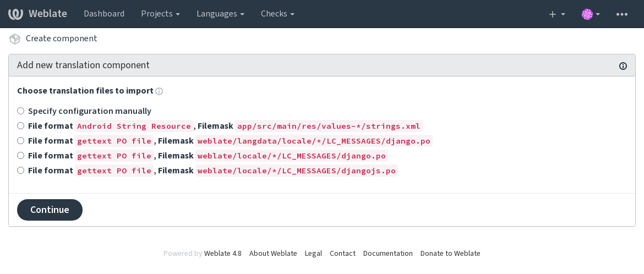Expand the Languages dropdown

(221, 14)
